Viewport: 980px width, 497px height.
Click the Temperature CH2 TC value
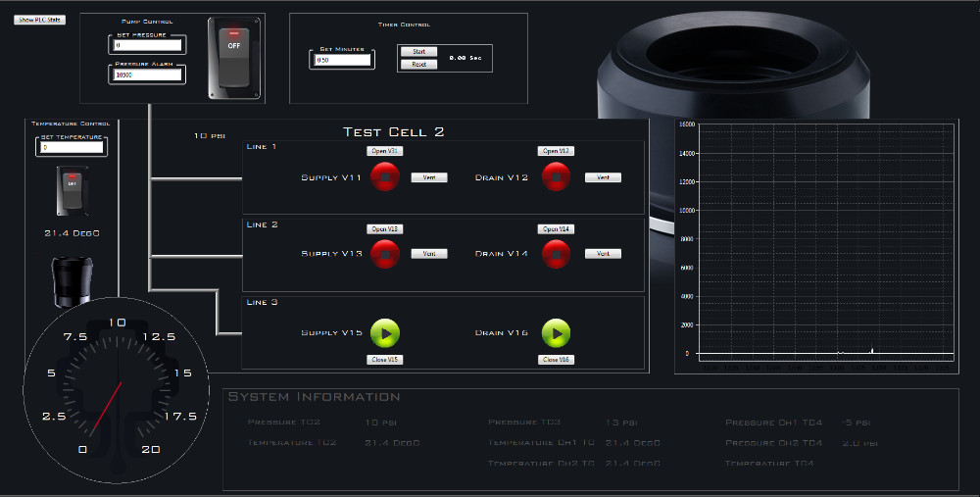click(x=632, y=464)
